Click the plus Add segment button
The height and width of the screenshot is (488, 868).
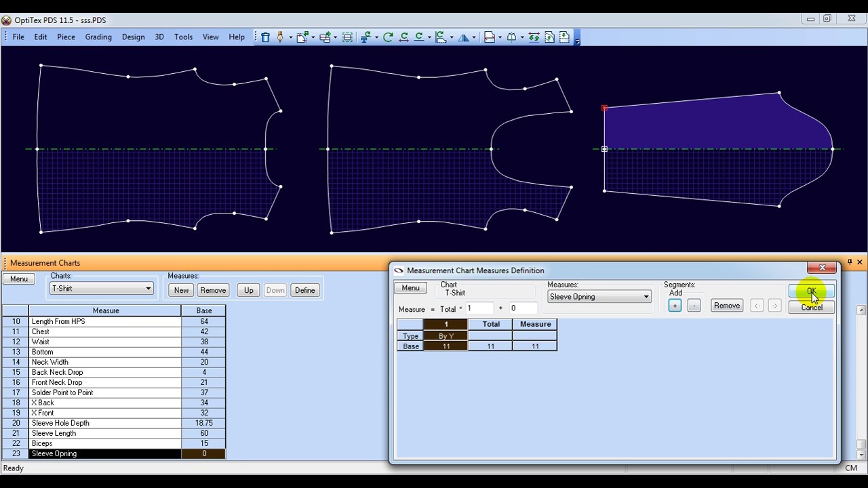(675, 306)
